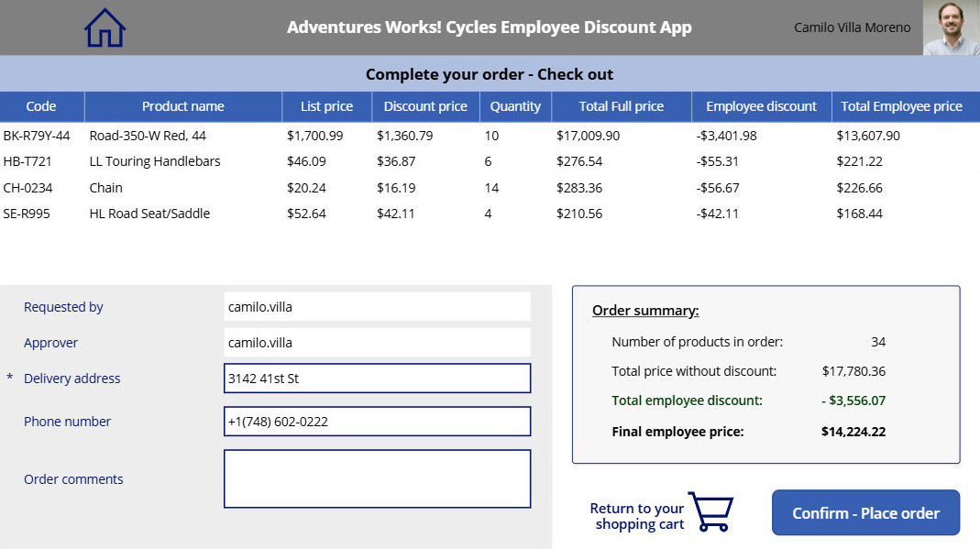Click the Discount price column header
The image size is (980, 549).
(x=425, y=107)
